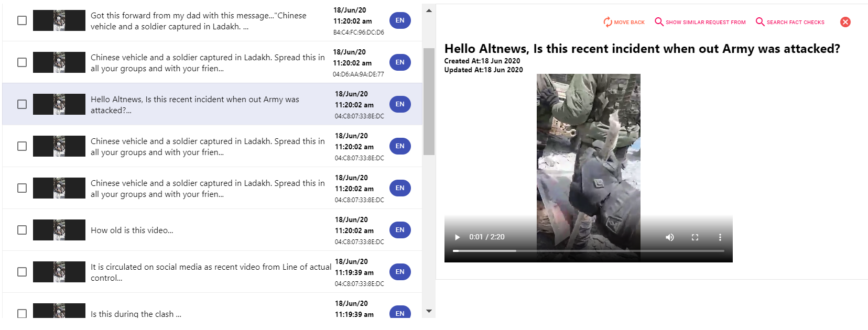This screenshot has height=330, width=868.
Task: Enter fullscreen for the video
Action: point(695,237)
